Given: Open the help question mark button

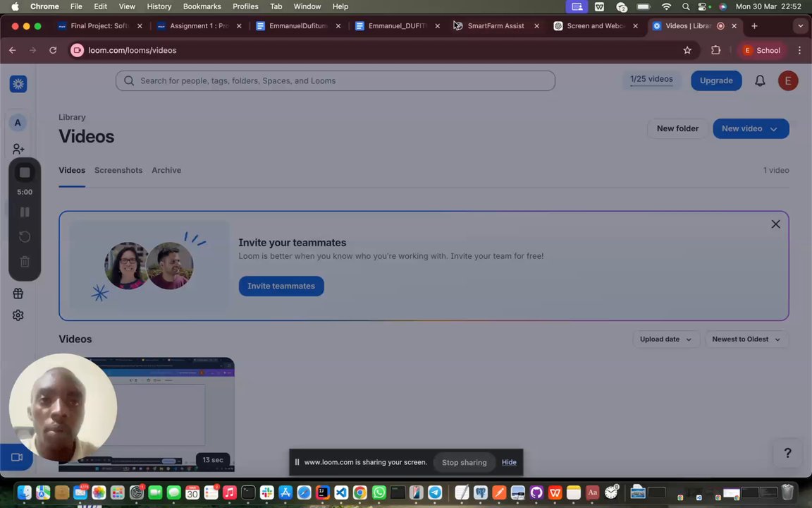Looking at the screenshot, I should pyautogui.click(x=787, y=453).
